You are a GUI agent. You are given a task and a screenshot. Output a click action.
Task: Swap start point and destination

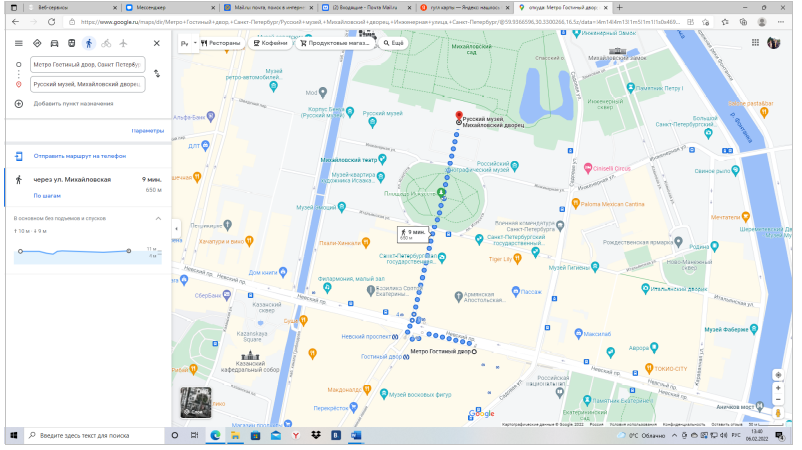tap(156, 71)
